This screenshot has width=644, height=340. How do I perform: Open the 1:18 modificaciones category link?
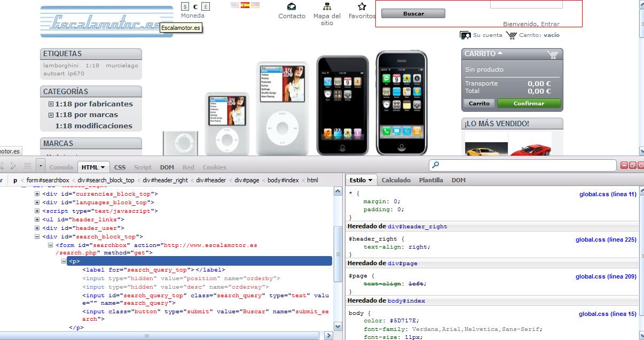93,126
